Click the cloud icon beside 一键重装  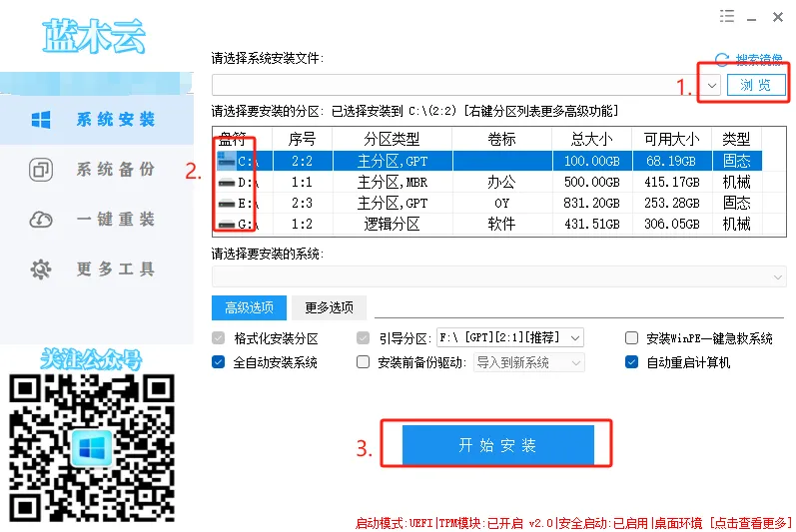click(x=41, y=220)
